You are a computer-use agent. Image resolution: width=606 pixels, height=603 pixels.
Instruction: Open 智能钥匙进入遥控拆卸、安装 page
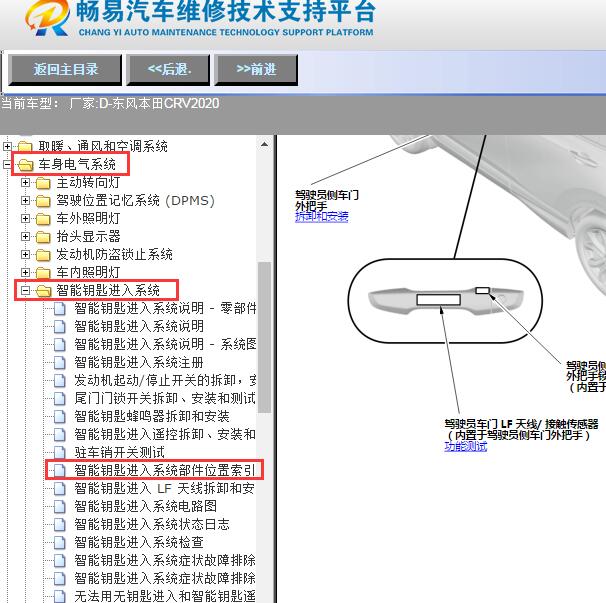[165, 434]
